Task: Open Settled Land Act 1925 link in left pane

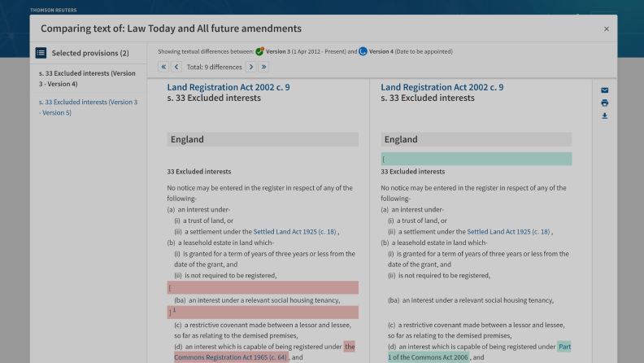Action: click(x=294, y=232)
